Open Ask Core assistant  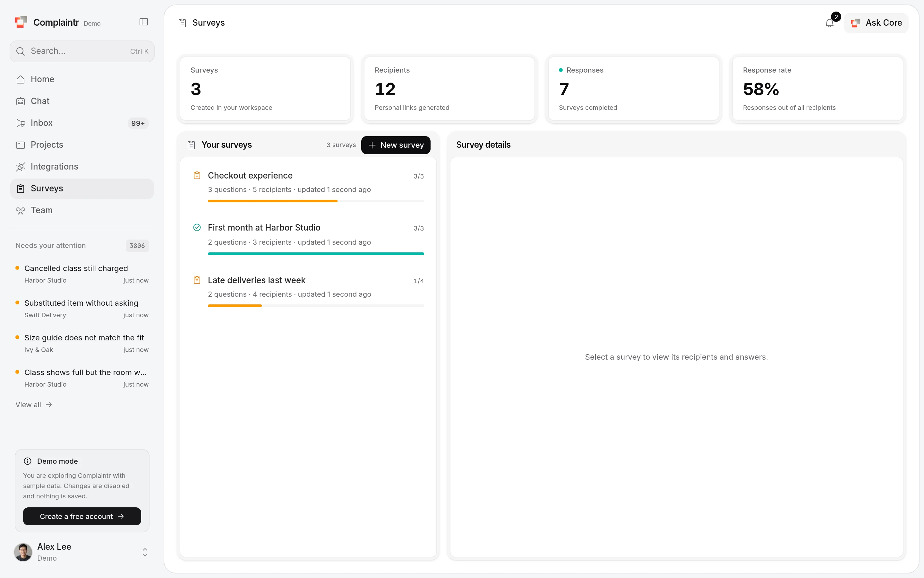[x=876, y=23]
